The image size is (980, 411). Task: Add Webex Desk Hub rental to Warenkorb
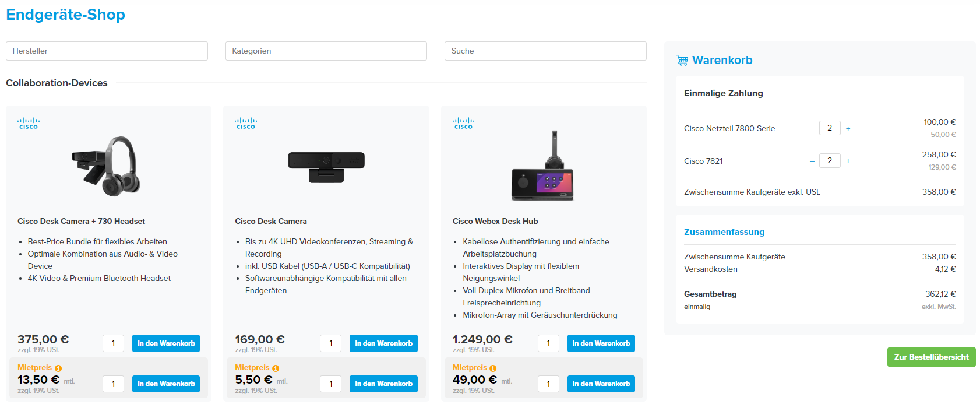pos(601,384)
